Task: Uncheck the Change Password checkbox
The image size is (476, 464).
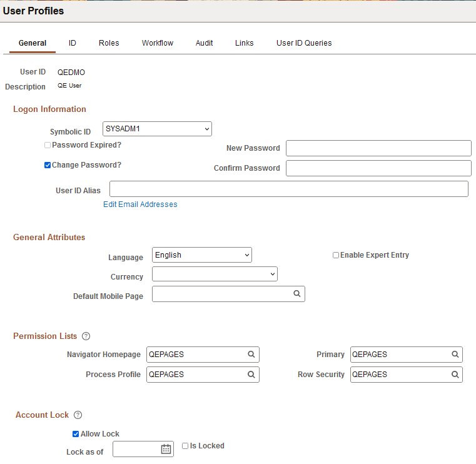Action: pos(48,166)
